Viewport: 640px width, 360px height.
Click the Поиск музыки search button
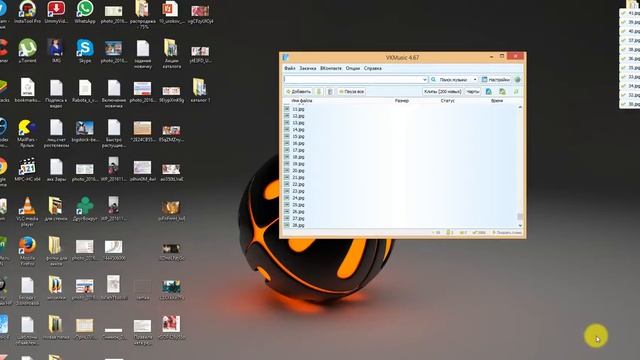[x=450, y=79]
